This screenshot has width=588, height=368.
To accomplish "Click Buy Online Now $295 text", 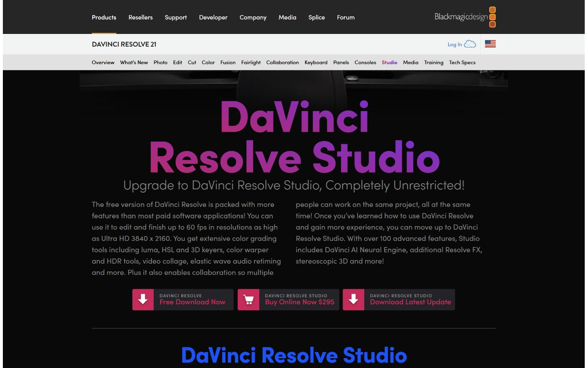I will [x=300, y=302].
